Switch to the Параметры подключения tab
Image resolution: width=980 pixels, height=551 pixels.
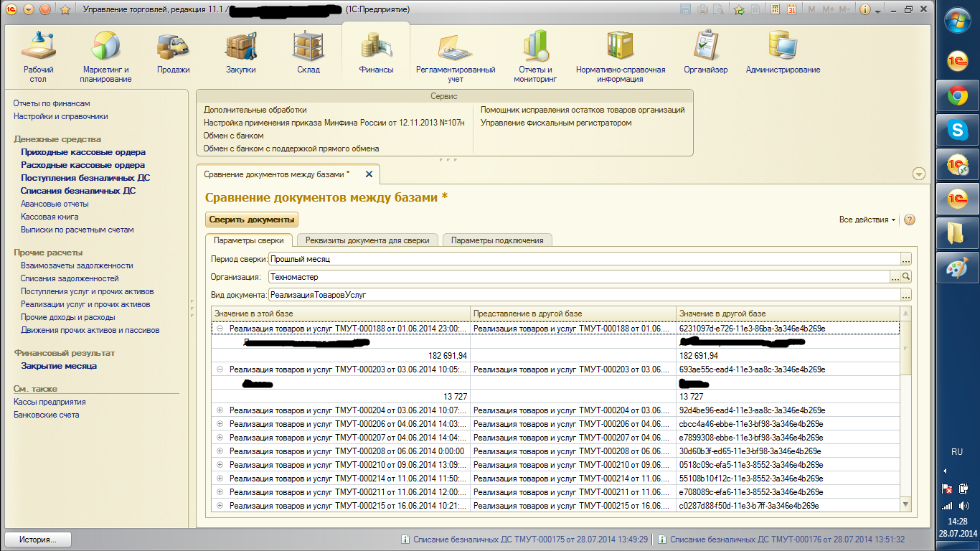point(497,240)
